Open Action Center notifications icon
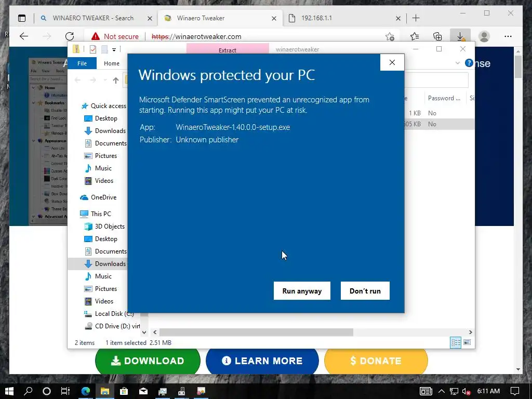This screenshot has height=399, width=532. pos(515,392)
